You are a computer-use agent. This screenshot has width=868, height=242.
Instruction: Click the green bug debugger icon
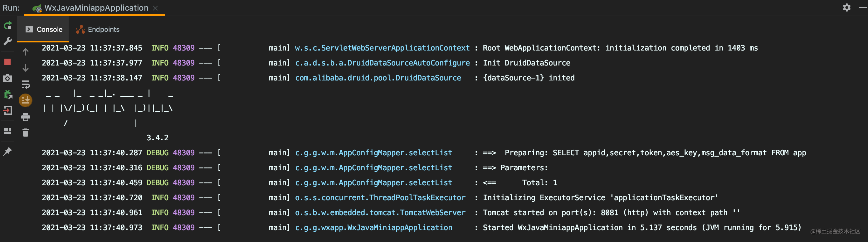point(7,94)
